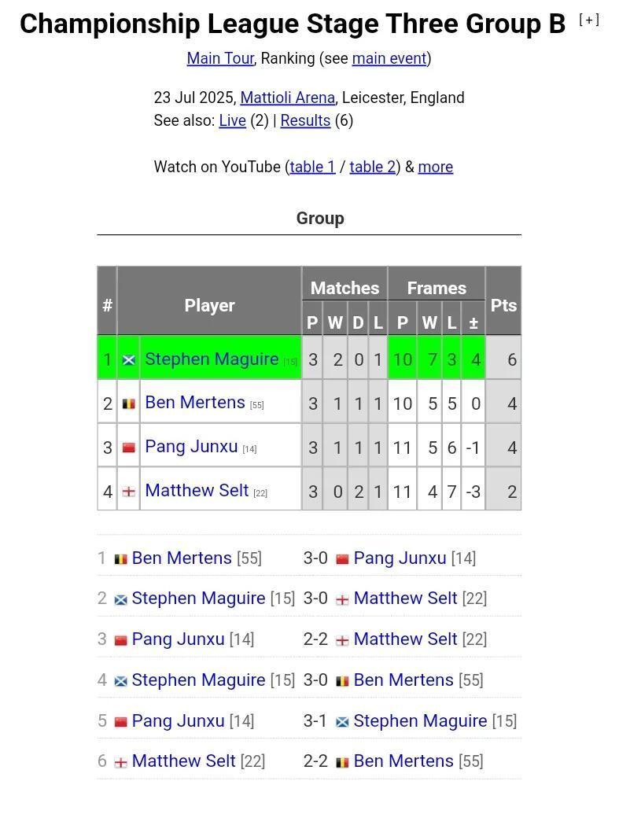Click Scotland flag beside Maguire in match four
Screen dimensions: 619x840
pyautogui.click(x=120, y=681)
